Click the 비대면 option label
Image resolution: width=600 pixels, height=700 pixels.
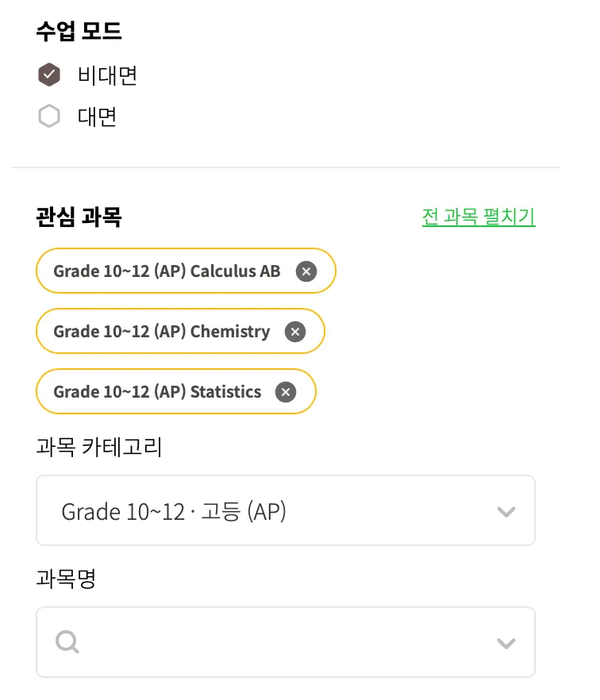click(x=108, y=75)
